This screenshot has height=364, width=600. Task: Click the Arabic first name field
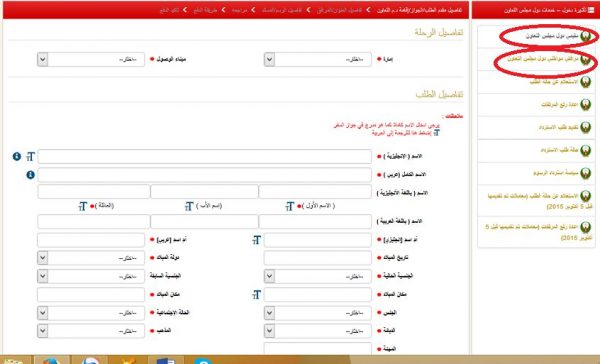[x=315, y=222]
